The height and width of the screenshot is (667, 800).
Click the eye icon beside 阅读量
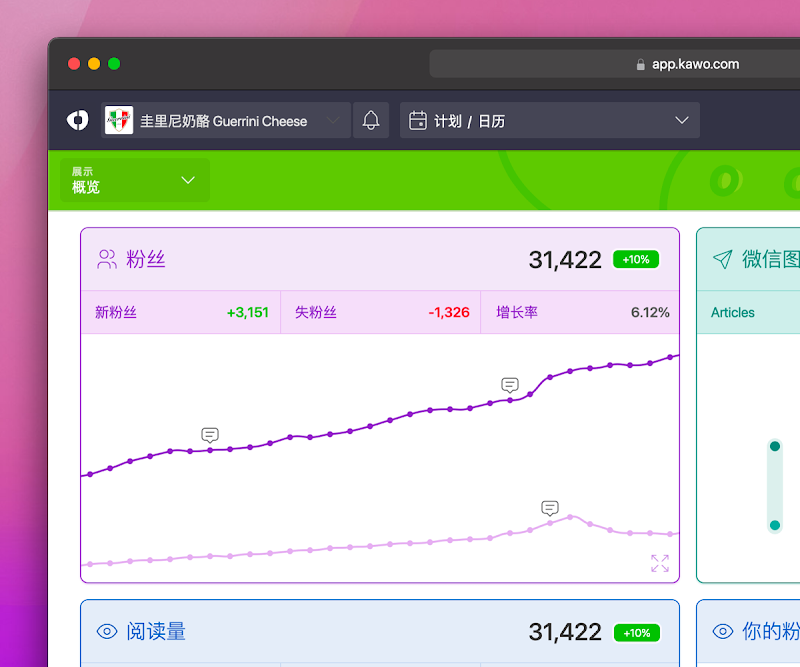pos(107,631)
